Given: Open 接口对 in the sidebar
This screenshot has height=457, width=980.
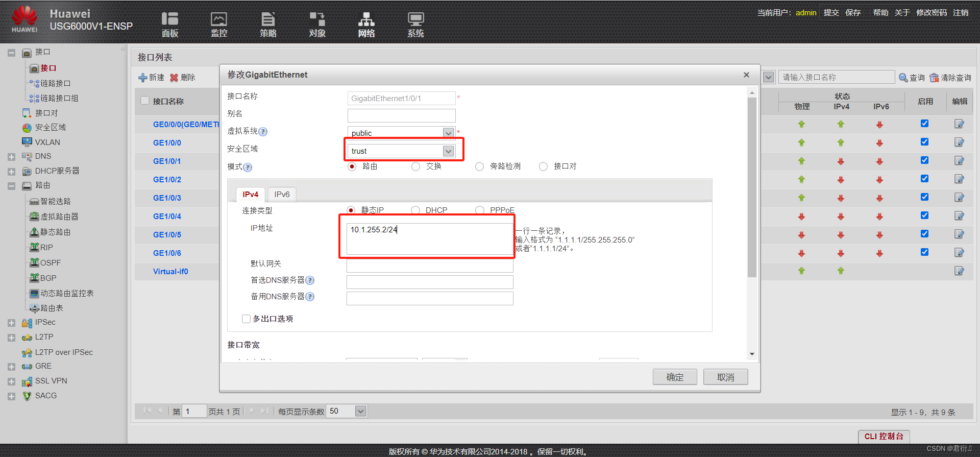Looking at the screenshot, I should (46, 113).
